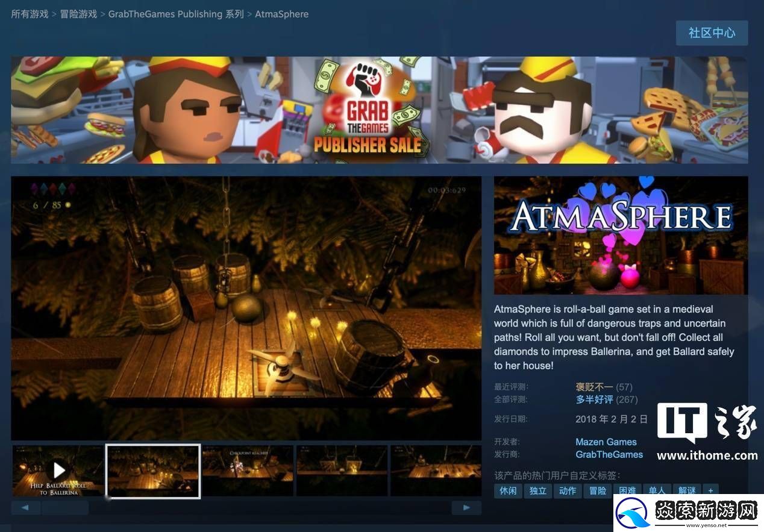Open the GrabTheGames Publishing 系列 link
Viewport: 764px width, 532px height.
177,13
